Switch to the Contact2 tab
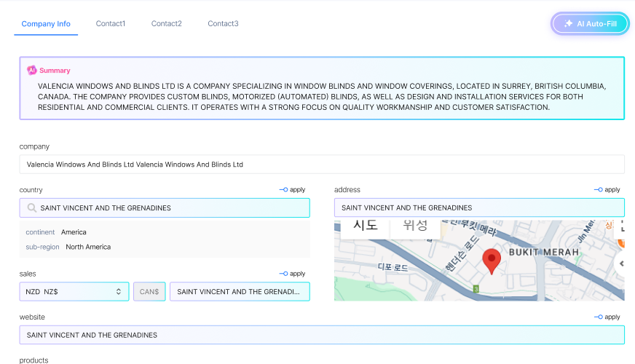This screenshot has width=635, height=364. (x=167, y=24)
